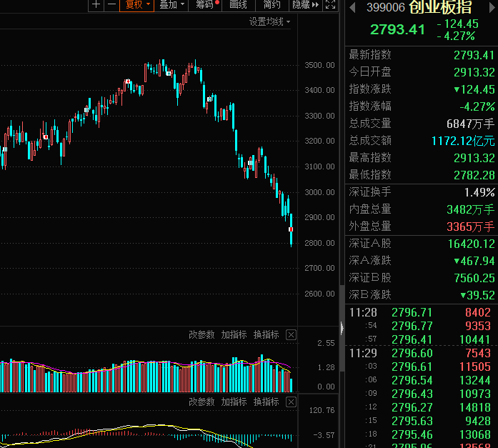The height and width of the screenshot is (448, 498).
Task: Click the left arrow beside code 399006
Action: coord(352,7)
